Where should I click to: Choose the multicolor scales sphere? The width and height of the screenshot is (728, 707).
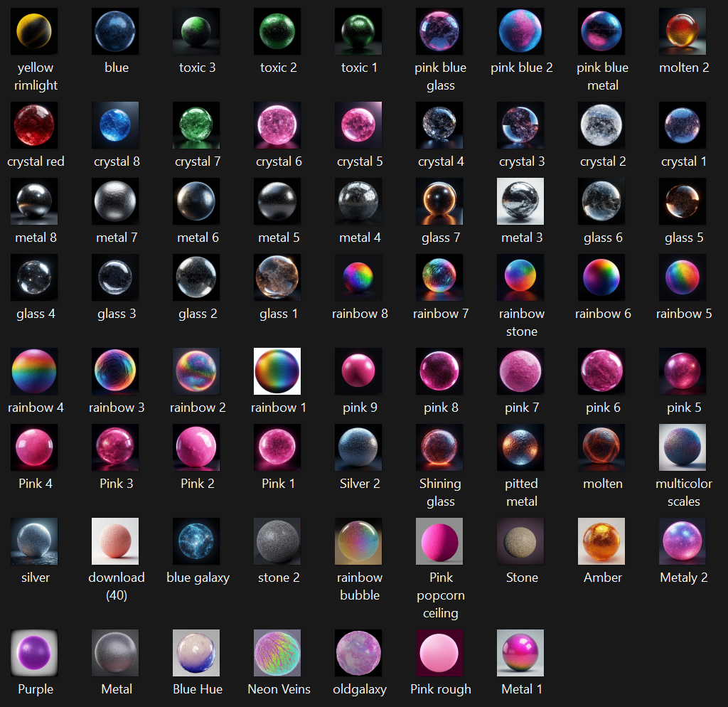[x=682, y=447]
